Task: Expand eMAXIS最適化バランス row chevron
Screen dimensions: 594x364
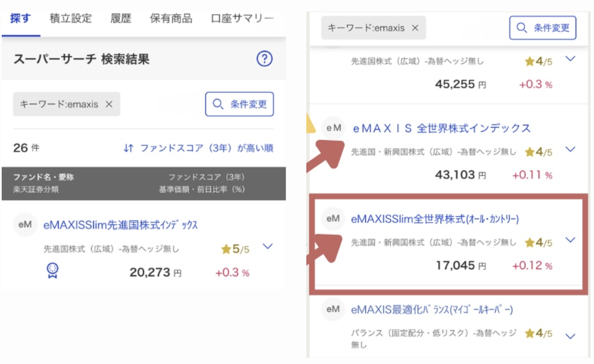Action: coord(571,336)
